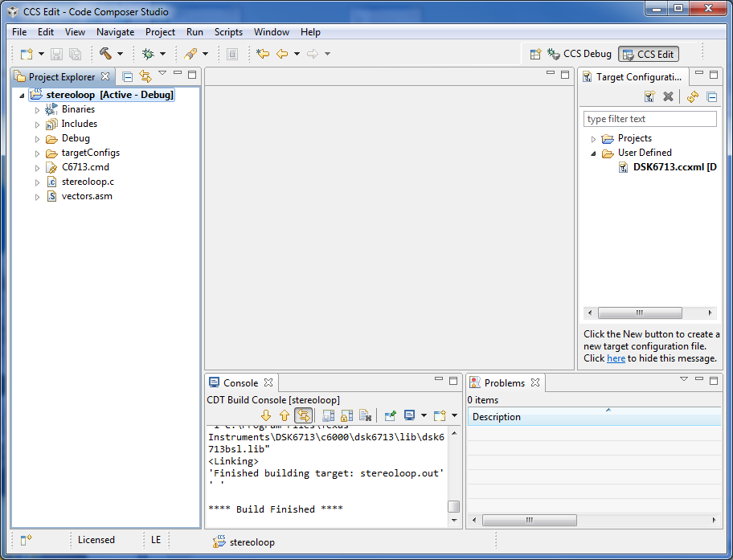Image resolution: width=733 pixels, height=560 pixels.
Task: Click the Description column header
Action: (594, 416)
